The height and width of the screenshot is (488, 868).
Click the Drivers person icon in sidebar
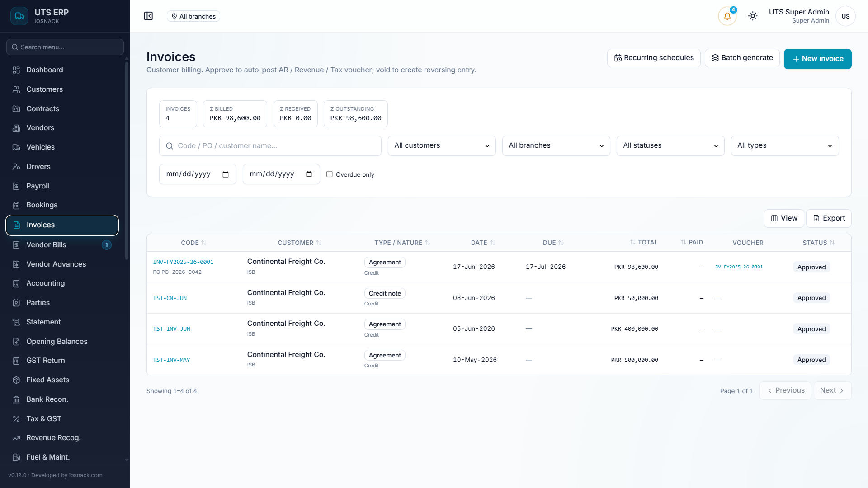(16, 167)
